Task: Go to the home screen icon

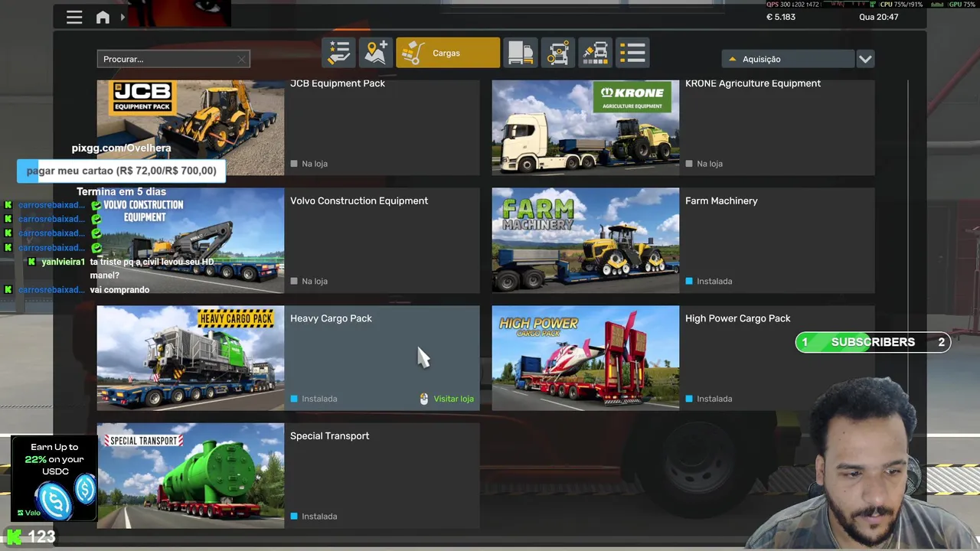Action: [103, 17]
